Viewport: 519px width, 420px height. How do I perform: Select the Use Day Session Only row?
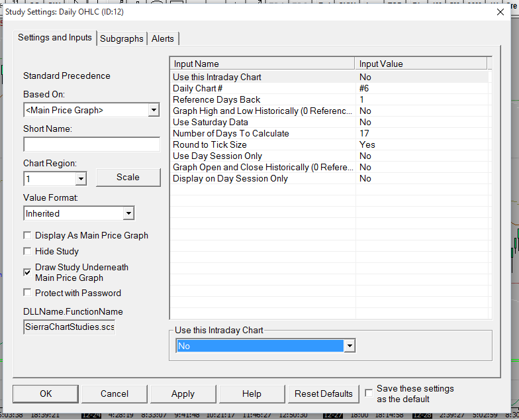330,156
